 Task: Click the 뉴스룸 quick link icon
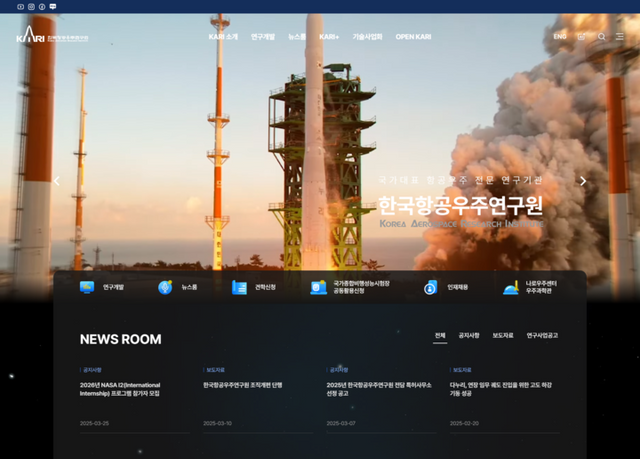(x=165, y=287)
